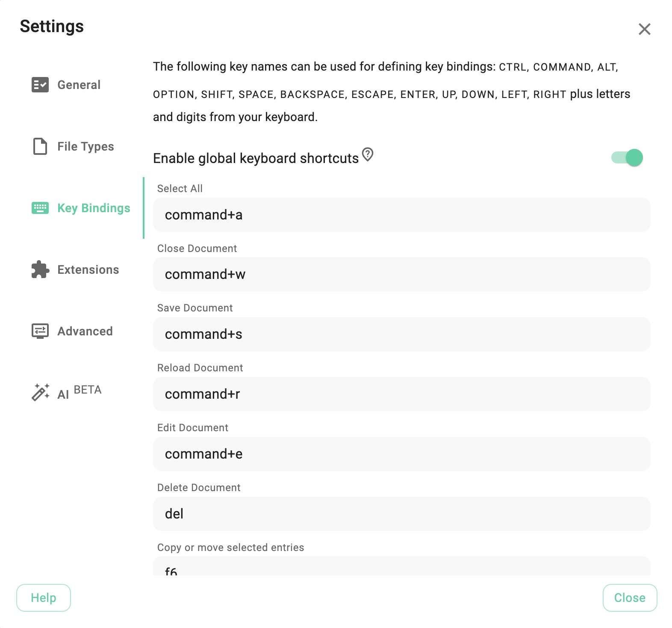Disable global keyboard shortcuts toggle

tap(627, 157)
